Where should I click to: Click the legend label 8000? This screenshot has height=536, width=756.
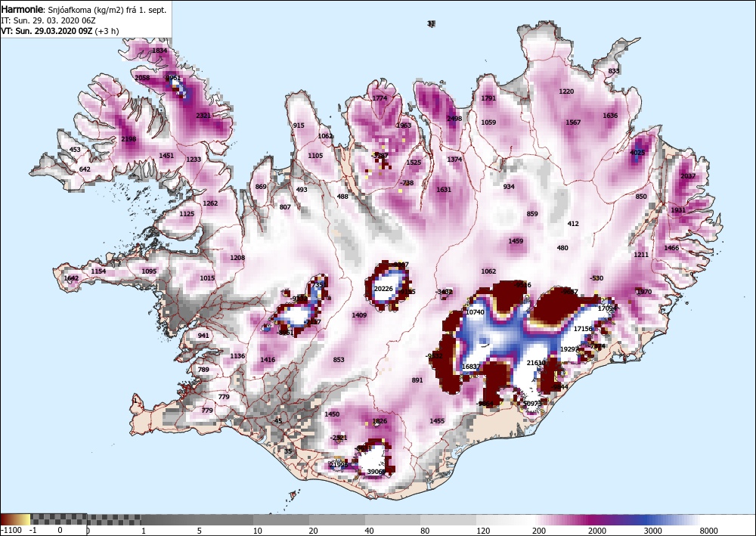(x=709, y=531)
